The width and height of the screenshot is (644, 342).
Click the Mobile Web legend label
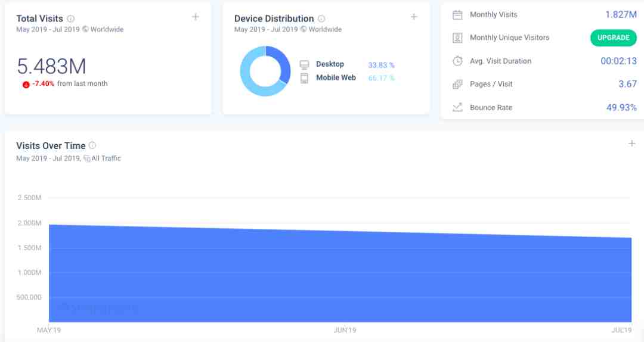click(x=336, y=77)
